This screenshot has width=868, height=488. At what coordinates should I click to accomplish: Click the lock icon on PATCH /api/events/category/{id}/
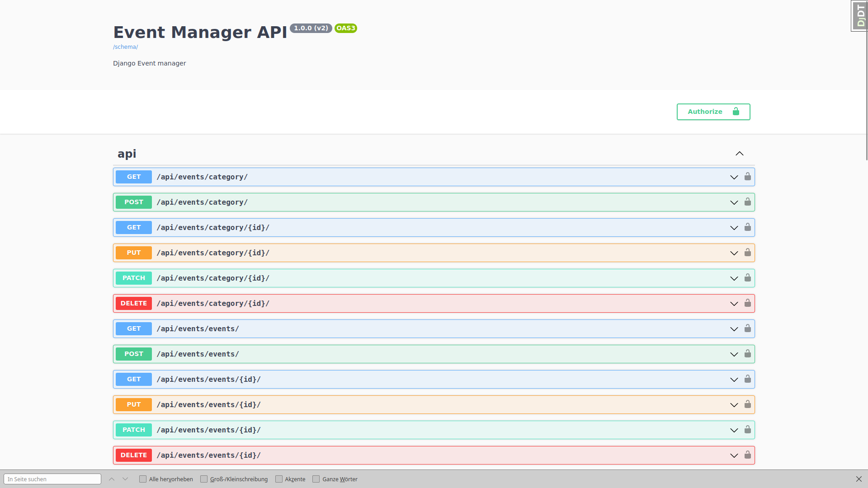[748, 278]
